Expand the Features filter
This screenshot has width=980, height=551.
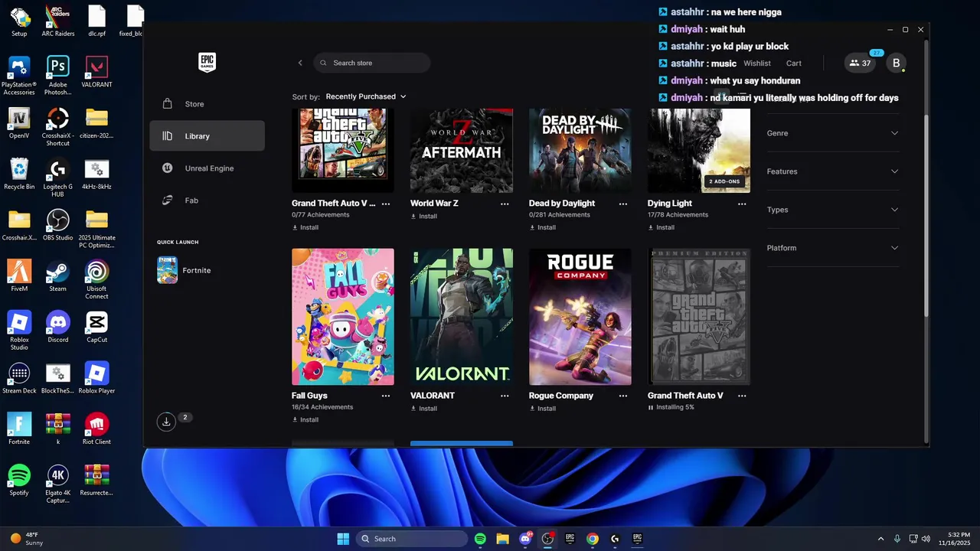pos(833,171)
